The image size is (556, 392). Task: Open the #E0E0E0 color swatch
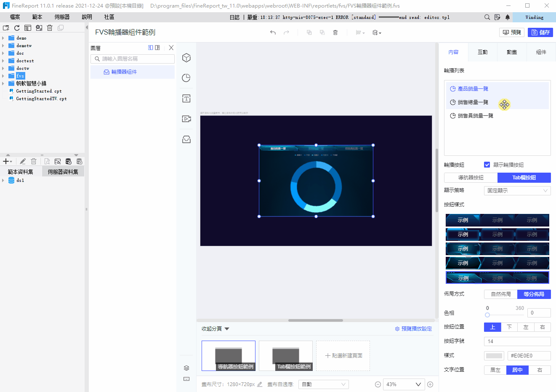click(494, 356)
